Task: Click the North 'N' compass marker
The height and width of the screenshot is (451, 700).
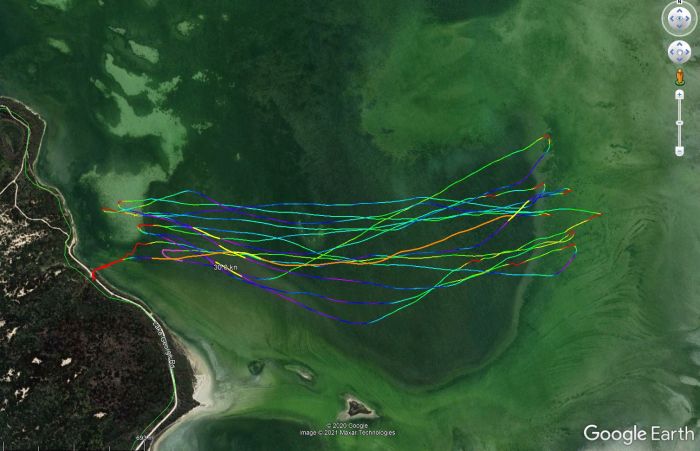Action: [x=679, y=2]
